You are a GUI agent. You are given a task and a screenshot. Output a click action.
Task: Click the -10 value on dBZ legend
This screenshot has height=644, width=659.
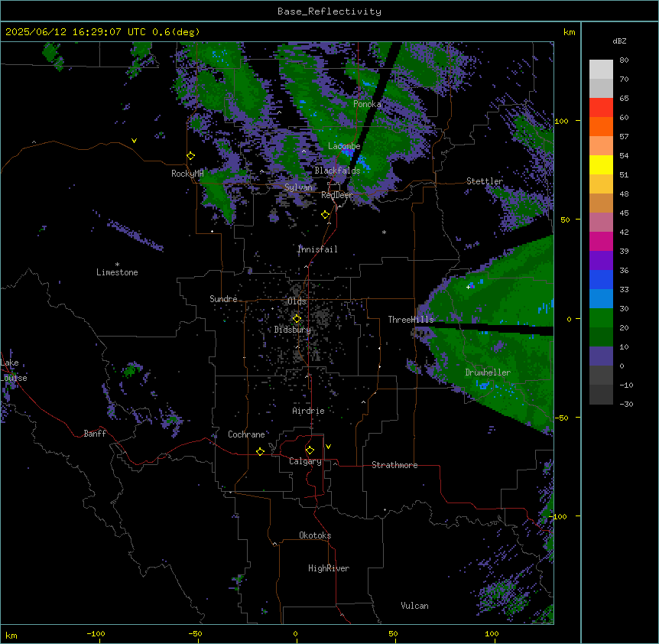click(x=626, y=385)
